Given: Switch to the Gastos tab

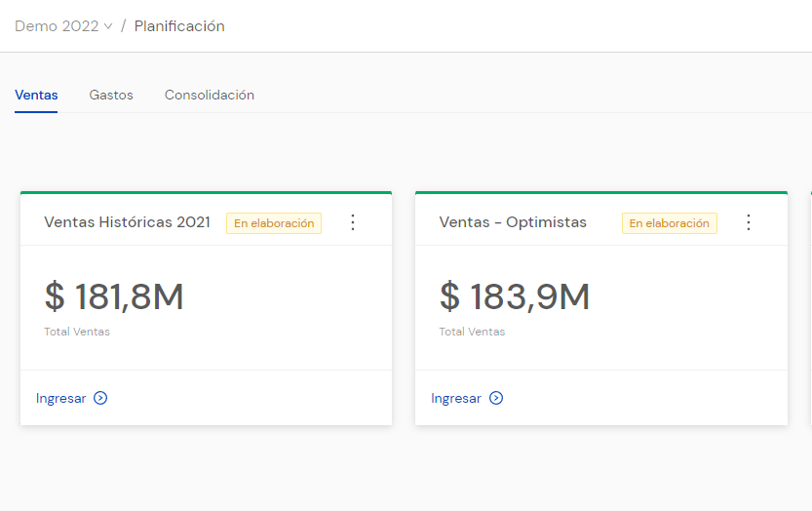Looking at the screenshot, I should 111,96.
